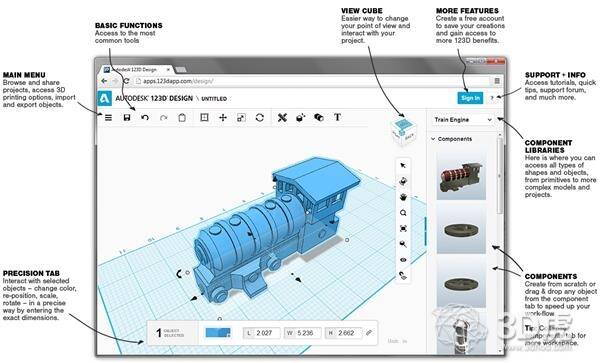Open the Train Engine library dropdown
600x363 pixels.
click(x=463, y=120)
